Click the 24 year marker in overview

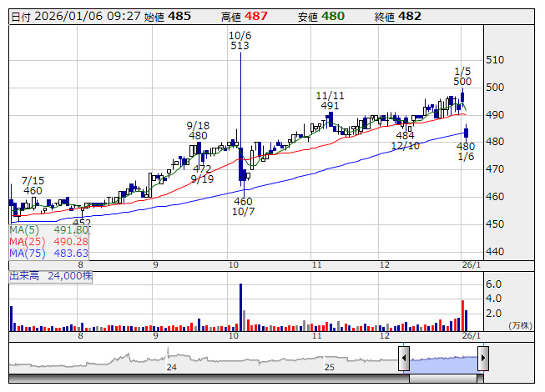[171, 367]
